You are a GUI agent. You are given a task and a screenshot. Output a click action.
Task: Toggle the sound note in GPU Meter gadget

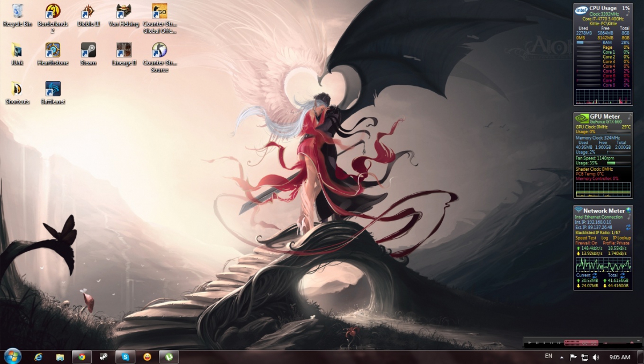point(630,117)
